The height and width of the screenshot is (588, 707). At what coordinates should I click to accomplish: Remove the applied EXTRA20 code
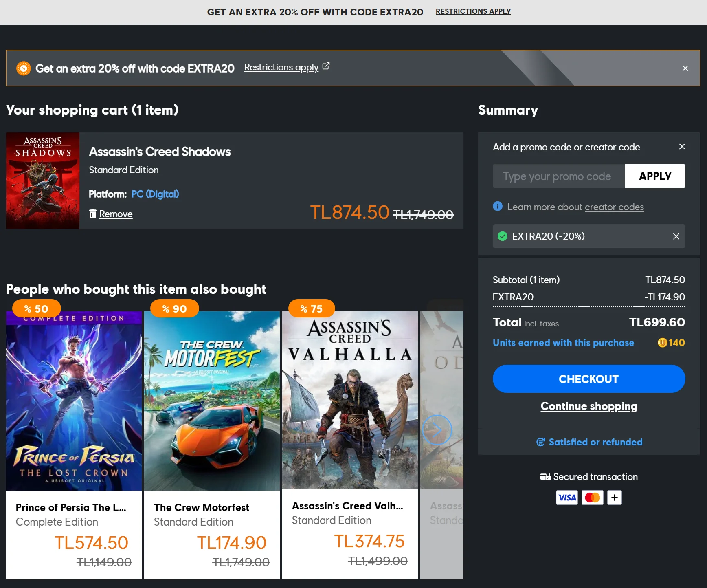tap(676, 236)
